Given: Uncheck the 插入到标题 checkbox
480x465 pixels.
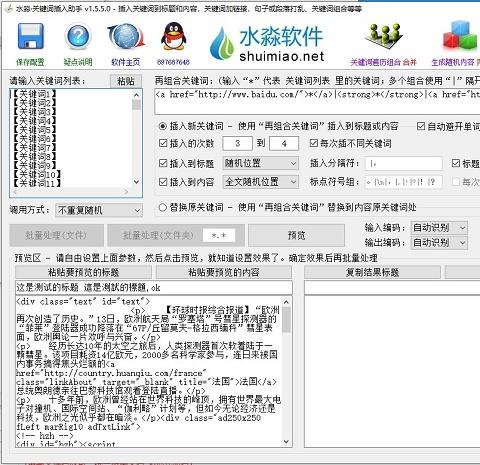Looking at the screenshot, I should 163,163.
